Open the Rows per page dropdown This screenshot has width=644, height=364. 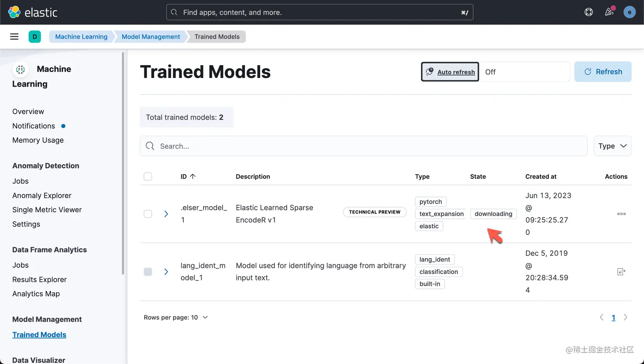point(176,318)
